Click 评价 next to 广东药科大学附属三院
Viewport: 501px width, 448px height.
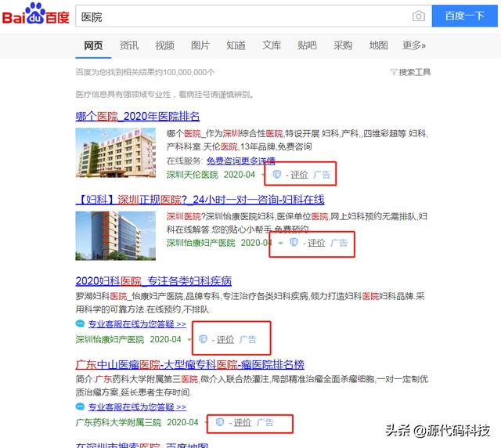(243, 422)
